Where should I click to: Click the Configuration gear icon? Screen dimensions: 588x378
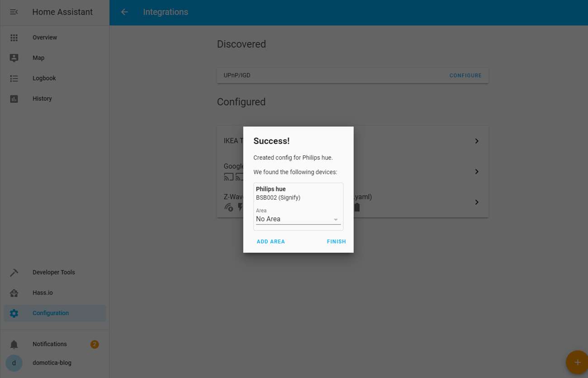point(14,313)
